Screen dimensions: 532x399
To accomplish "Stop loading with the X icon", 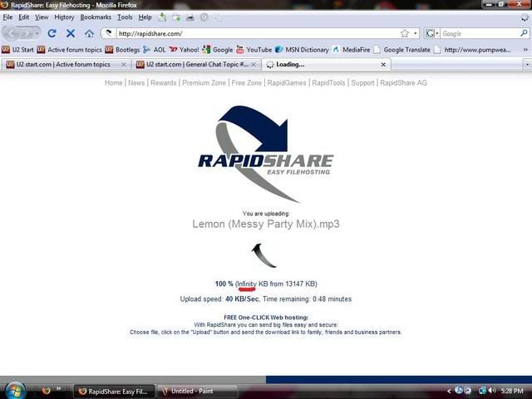I will 71,33.
